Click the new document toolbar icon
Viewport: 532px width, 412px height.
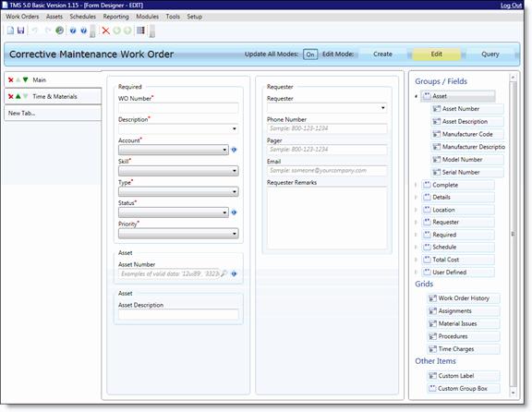point(10,30)
